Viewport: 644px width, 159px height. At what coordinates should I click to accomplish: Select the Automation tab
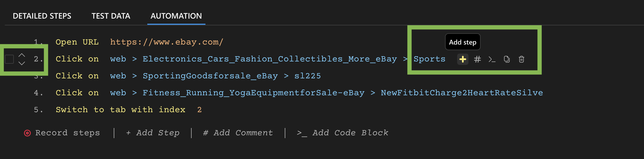pyautogui.click(x=176, y=16)
